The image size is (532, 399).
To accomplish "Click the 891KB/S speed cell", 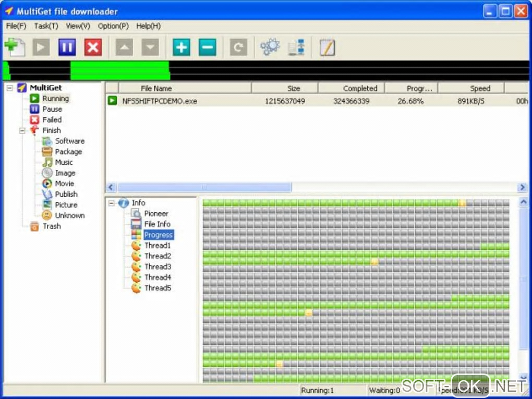I will click(x=471, y=101).
